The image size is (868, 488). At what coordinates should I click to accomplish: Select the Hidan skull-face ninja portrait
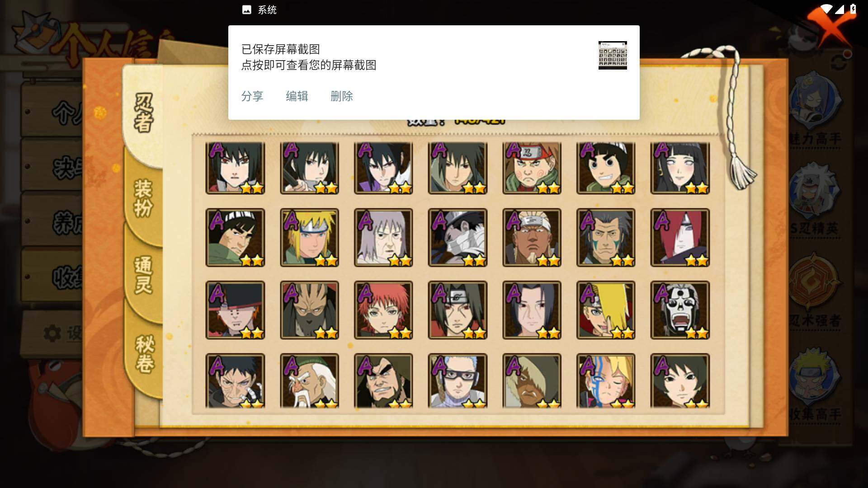pyautogui.click(x=680, y=310)
